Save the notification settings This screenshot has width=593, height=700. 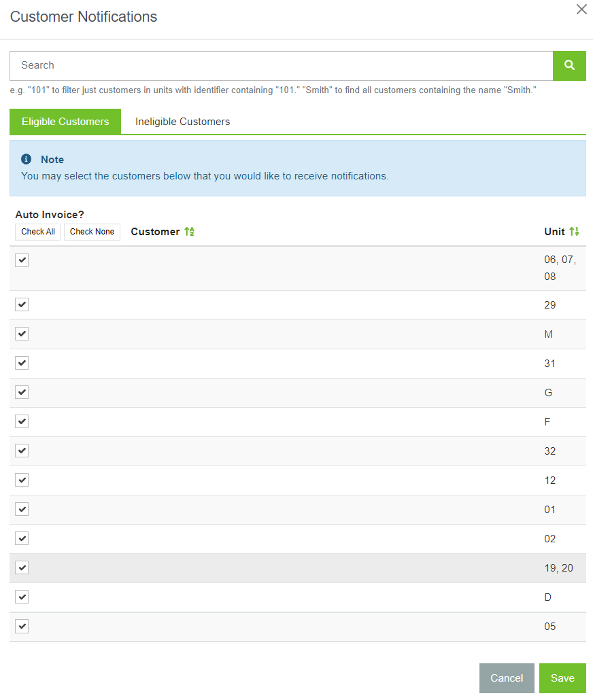click(x=562, y=678)
